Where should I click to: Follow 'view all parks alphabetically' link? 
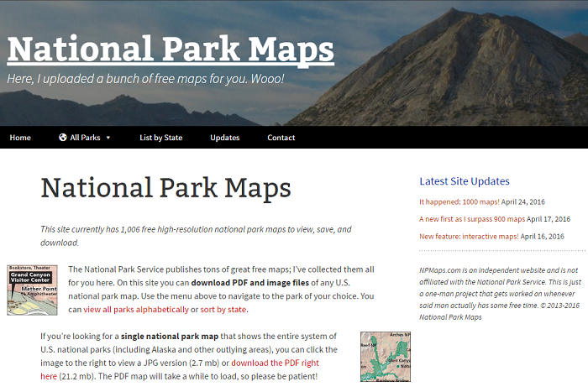point(136,310)
